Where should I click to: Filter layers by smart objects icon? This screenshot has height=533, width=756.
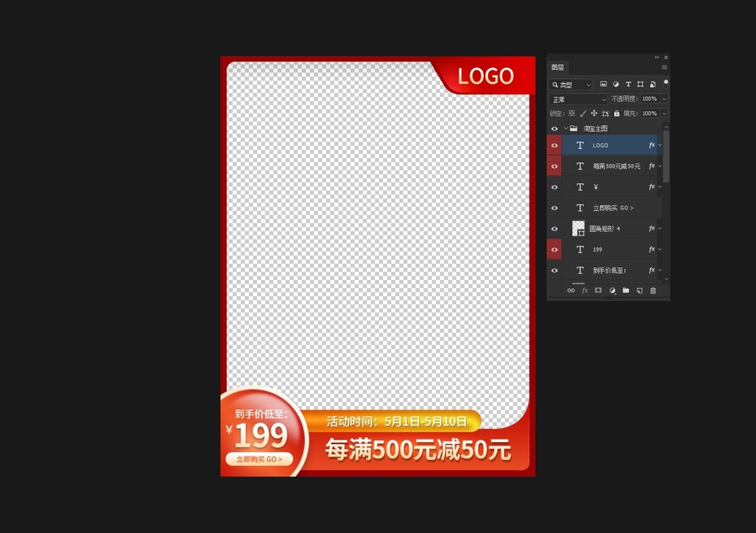pos(653,84)
